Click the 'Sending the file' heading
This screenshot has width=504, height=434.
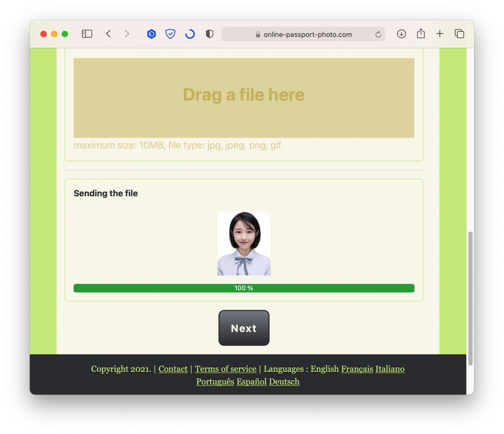click(x=106, y=193)
